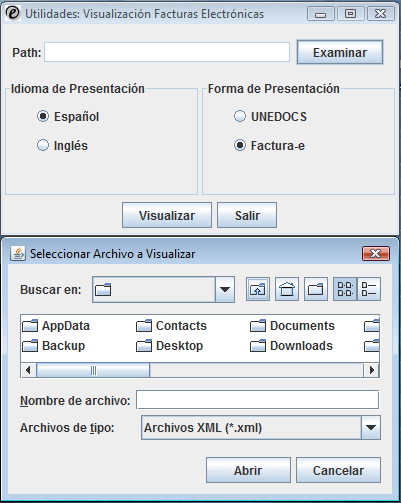Expand the Buscar en folder dropdown

pos(225,289)
